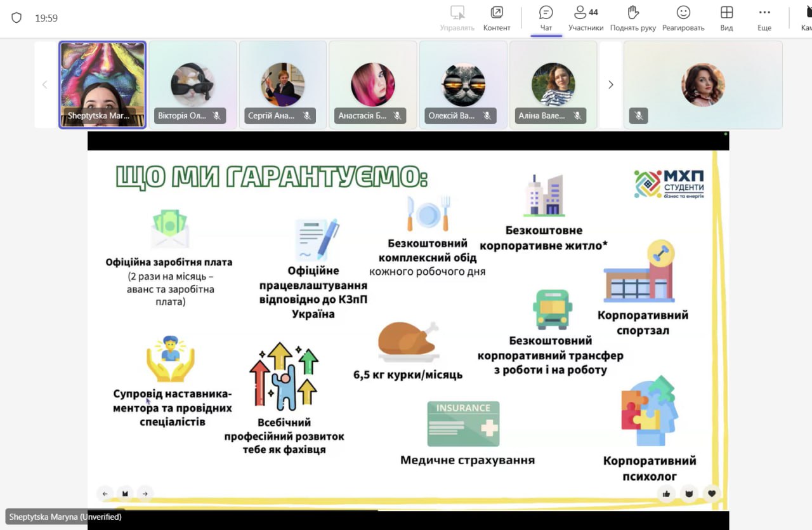Viewport: 812px width, 530px height.
Task: Click the Content sharing icon
Action: pyautogui.click(x=496, y=18)
